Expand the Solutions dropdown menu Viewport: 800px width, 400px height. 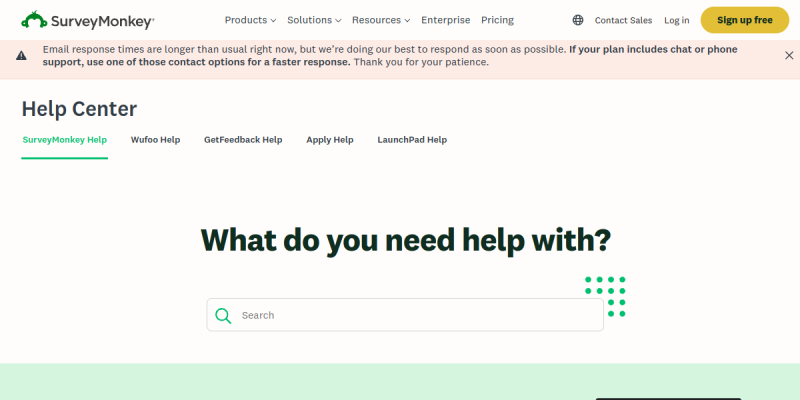pyautogui.click(x=314, y=20)
